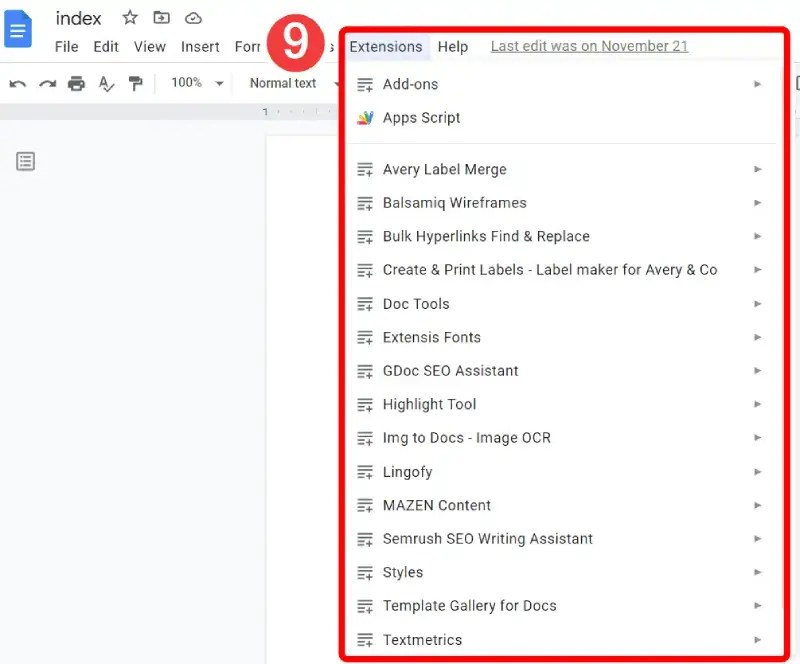Screen dimensions: 800x664
Task: Click the move to folder icon
Action: click(x=161, y=18)
